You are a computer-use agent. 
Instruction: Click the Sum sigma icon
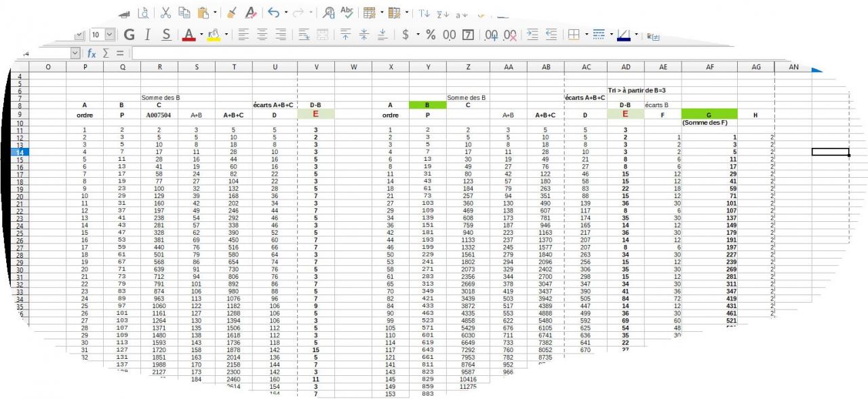click(x=106, y=53)
